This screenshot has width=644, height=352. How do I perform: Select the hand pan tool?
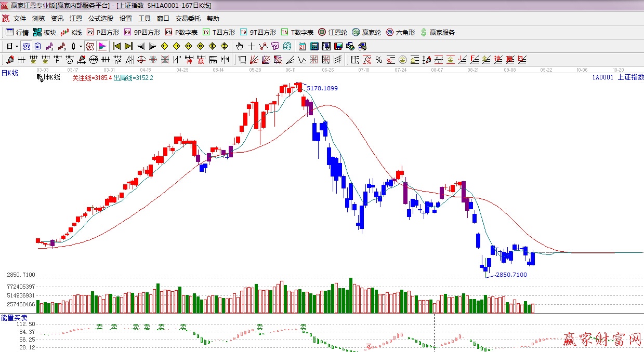240,46
